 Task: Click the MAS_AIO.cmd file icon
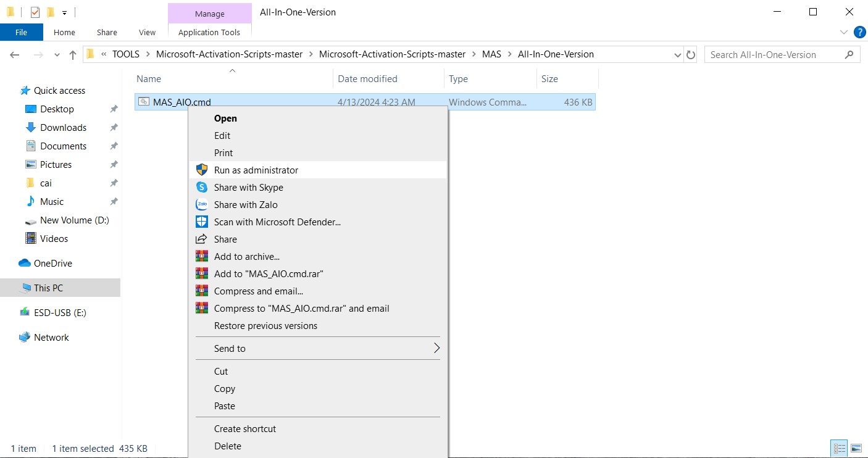144,102
